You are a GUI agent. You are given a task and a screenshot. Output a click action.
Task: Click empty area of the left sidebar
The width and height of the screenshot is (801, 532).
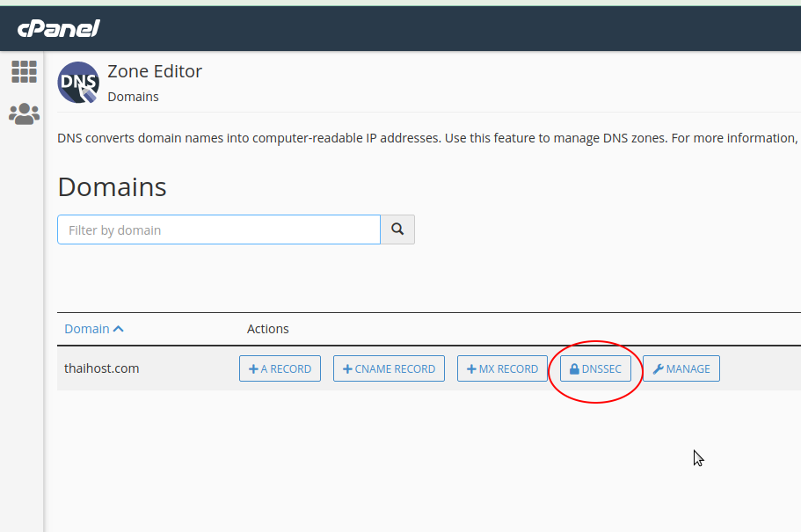click(22, 352)
